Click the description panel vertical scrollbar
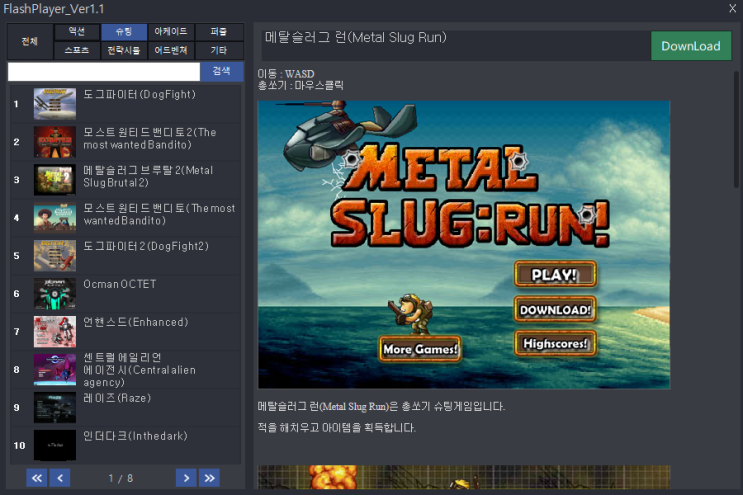This screenshot has height=495, width=743. pyautogui.click(x=736, y=129)
